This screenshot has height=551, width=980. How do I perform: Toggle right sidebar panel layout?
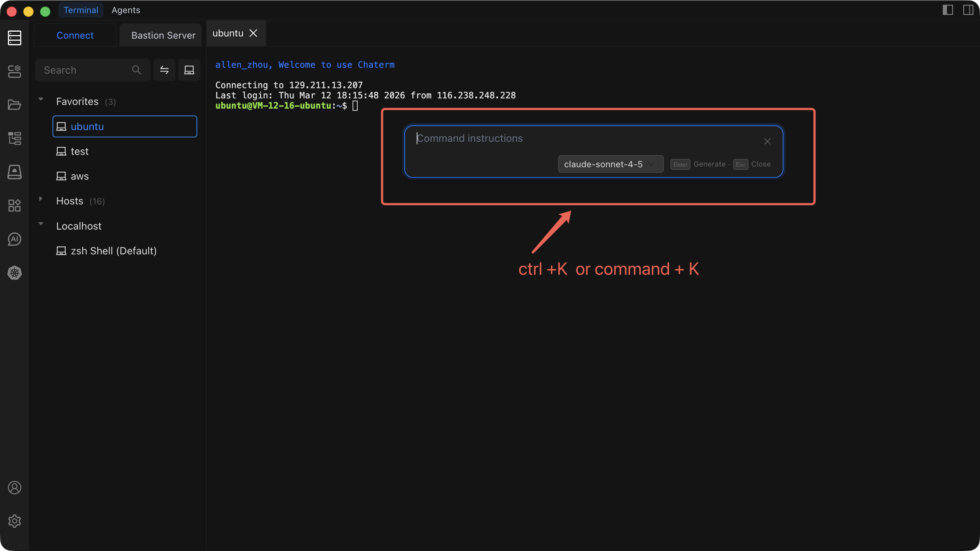tap(968, 10)
